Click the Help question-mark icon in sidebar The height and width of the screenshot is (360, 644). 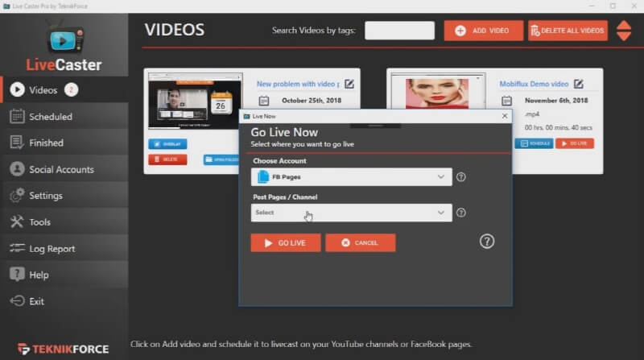click(17, 274)
